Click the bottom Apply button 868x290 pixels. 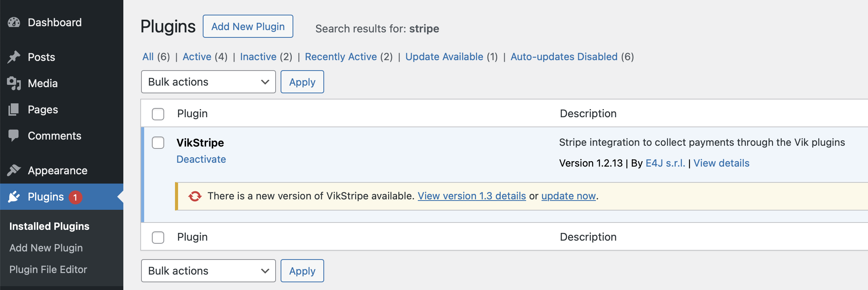[x=302, y=271]
